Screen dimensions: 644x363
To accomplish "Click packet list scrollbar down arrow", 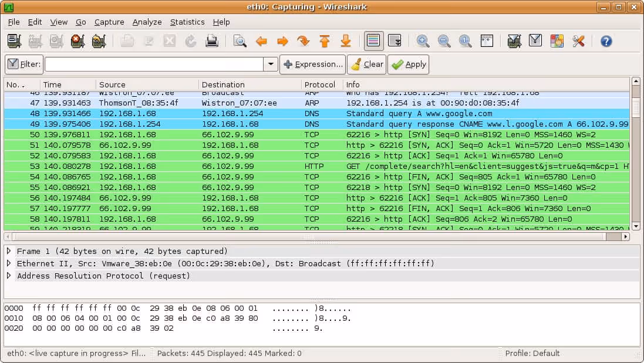I will [636, 226].
